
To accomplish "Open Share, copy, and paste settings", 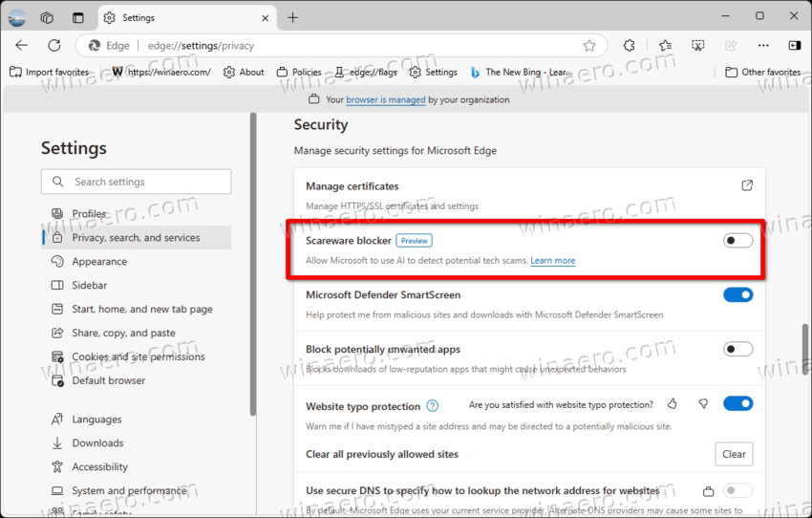I will pos(137,333).
